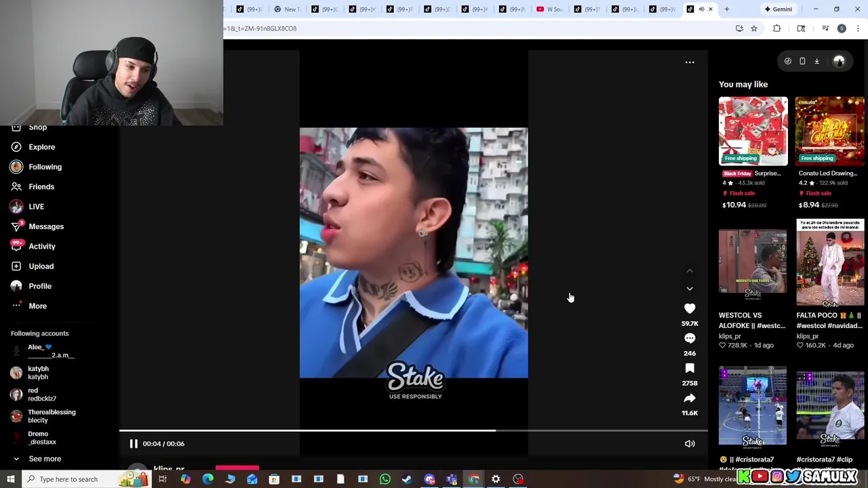Viewport: 868px width, 488px height.
Task: Open Microsoft Teams from the taskbar
Action: tap(452, 479)
